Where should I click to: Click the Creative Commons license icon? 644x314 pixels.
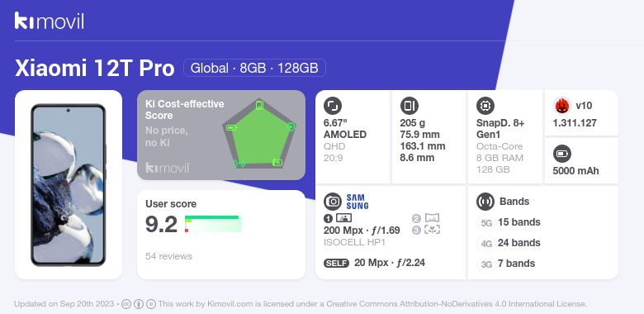click(126, 304)
